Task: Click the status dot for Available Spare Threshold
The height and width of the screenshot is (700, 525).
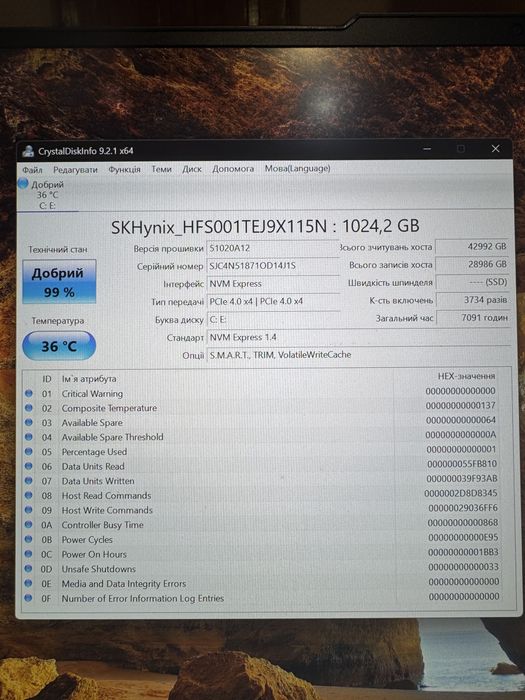Action: coord(29,437)
